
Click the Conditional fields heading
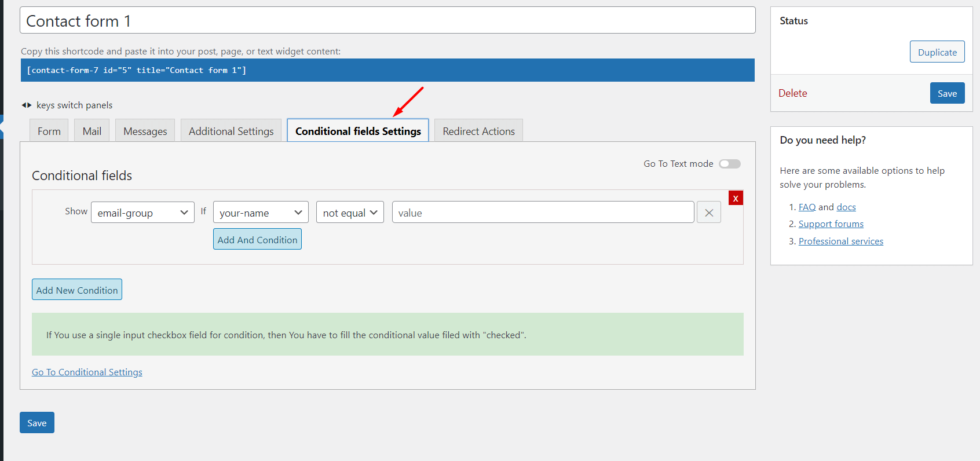click(x=82, y=175)
